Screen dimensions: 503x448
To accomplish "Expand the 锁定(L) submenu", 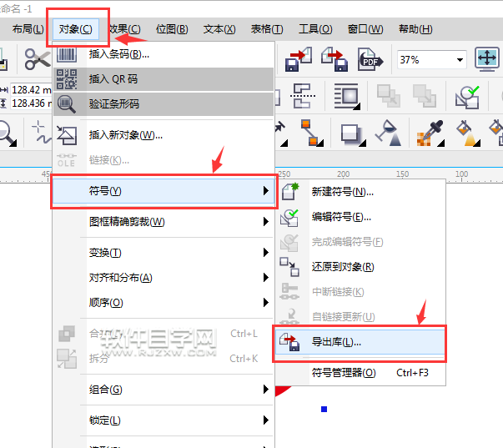I will coord(163,420).
